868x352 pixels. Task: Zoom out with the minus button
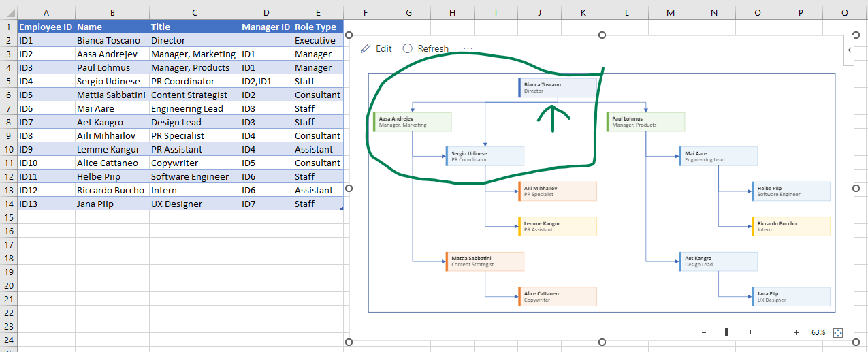(x=705, y=332)
